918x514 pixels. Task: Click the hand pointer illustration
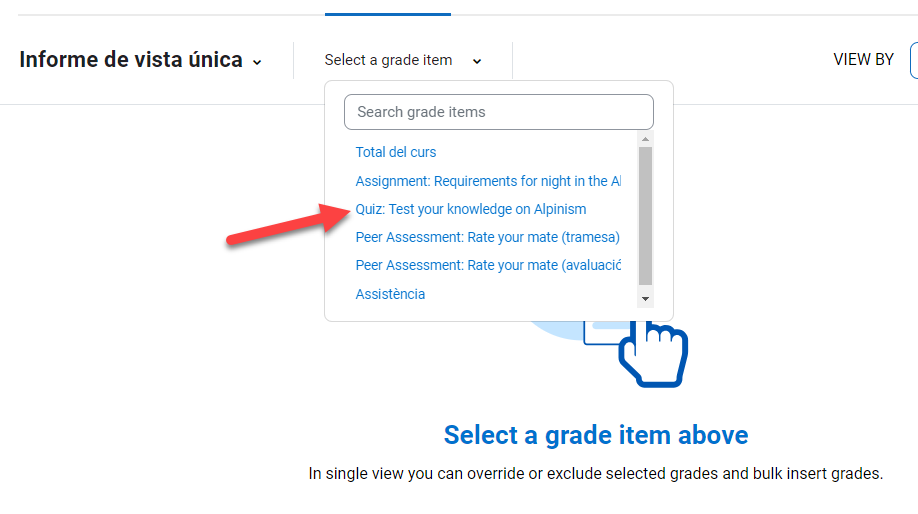[653, 352]
